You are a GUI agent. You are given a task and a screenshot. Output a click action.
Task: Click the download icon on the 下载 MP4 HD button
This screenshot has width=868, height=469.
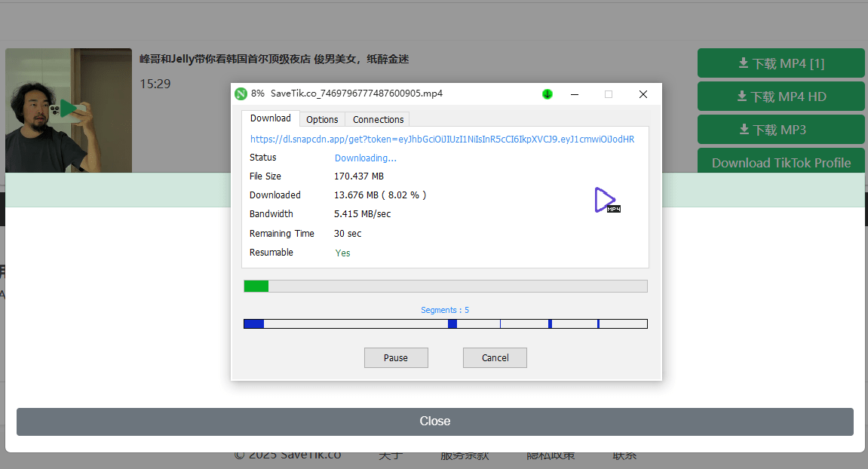[x=743, y=97]
